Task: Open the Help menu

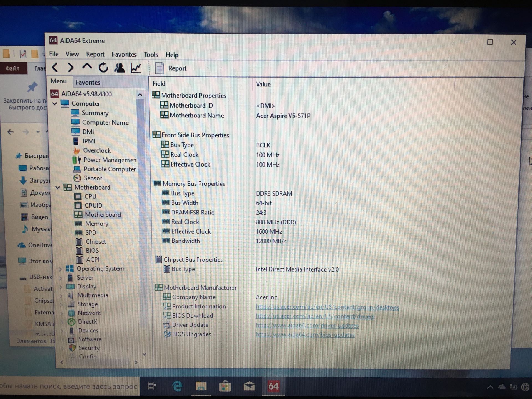Action: click(172, 55)
